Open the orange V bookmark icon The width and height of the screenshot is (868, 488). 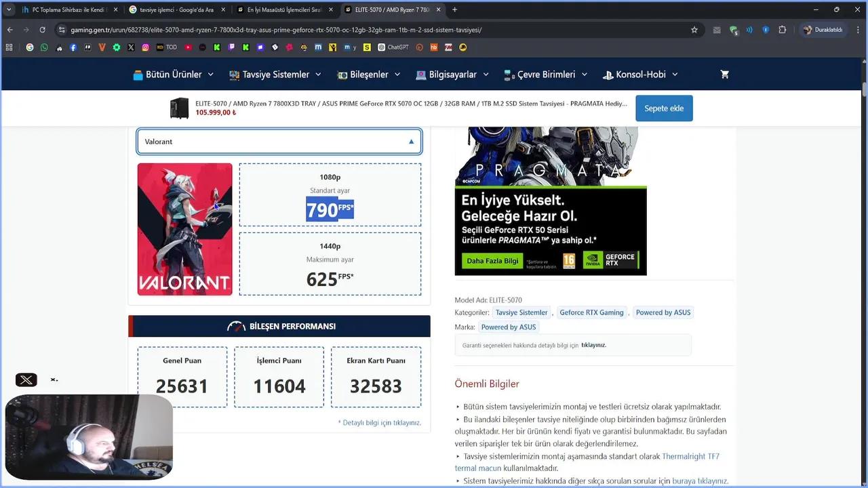point(102,47)
